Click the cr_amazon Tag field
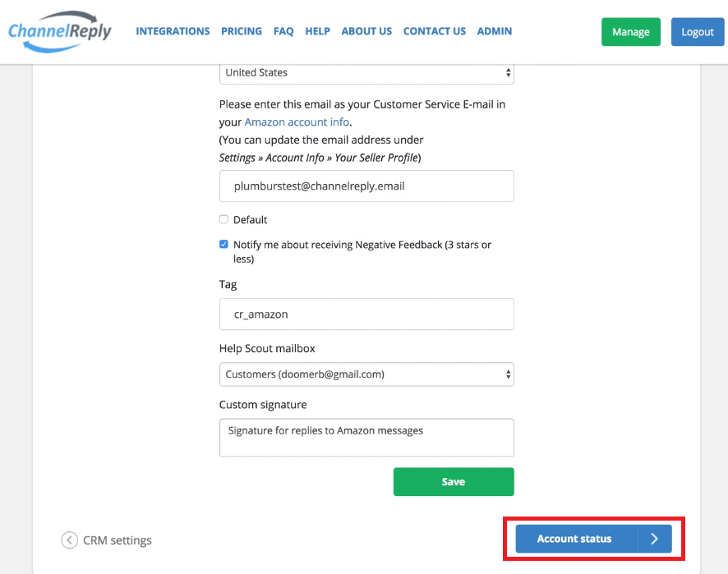 click(366, 315)
